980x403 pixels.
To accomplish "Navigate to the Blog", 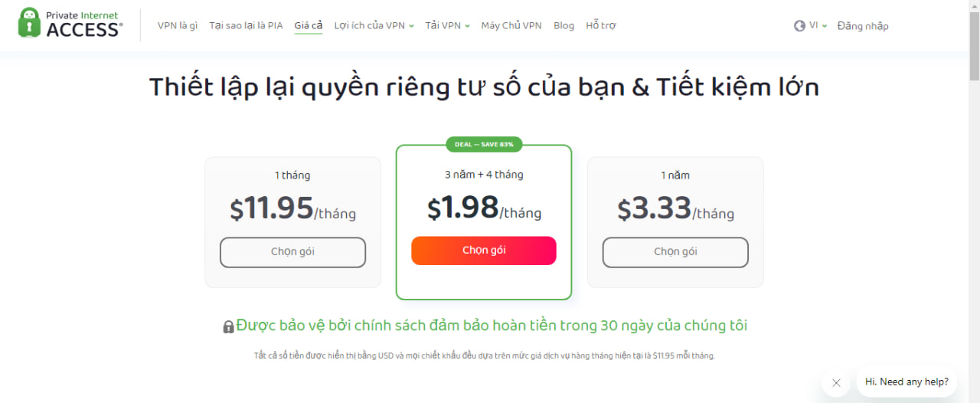I will [563, 25].
